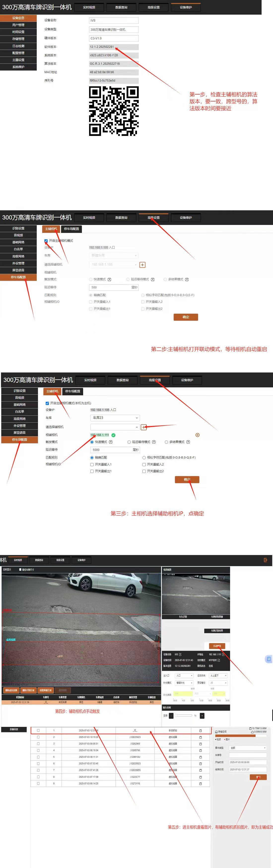Open the 系统维护 sidebar item
This screenshot has width=273, height=868.
(x=18, y=67)
